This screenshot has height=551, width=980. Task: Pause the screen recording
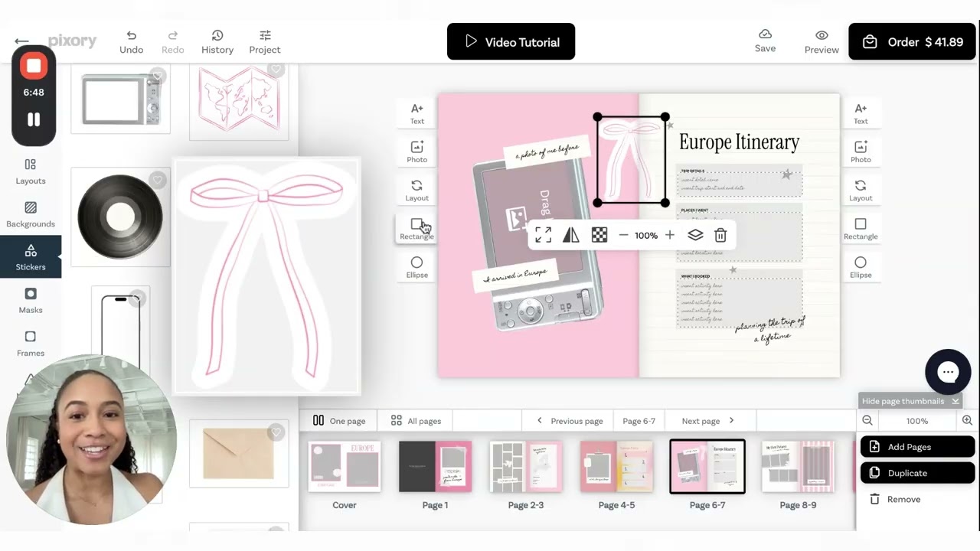pyautogui.click(x=34, y=119)
